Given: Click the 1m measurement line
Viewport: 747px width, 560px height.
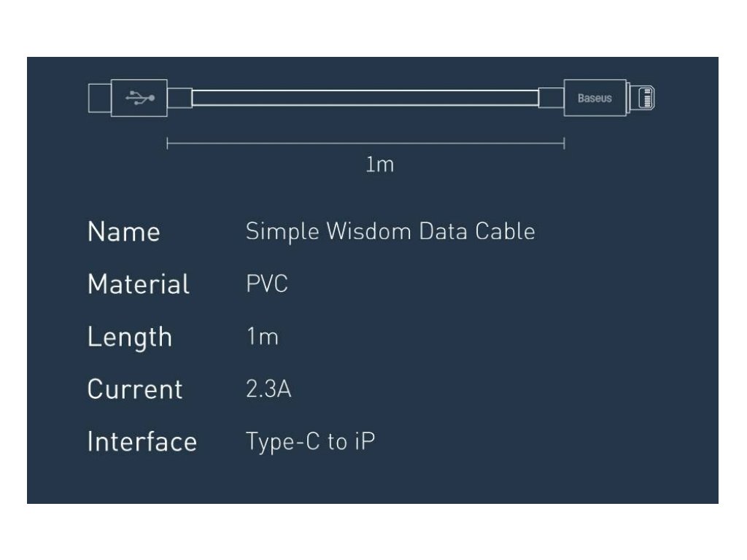Looking at the screenshot, I should coord(365,143).
